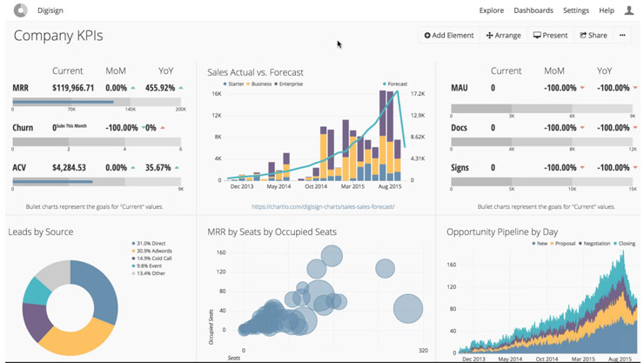Click the Add Element button
644x363 pixels.
pyautogui.click(x=449, y=36)
